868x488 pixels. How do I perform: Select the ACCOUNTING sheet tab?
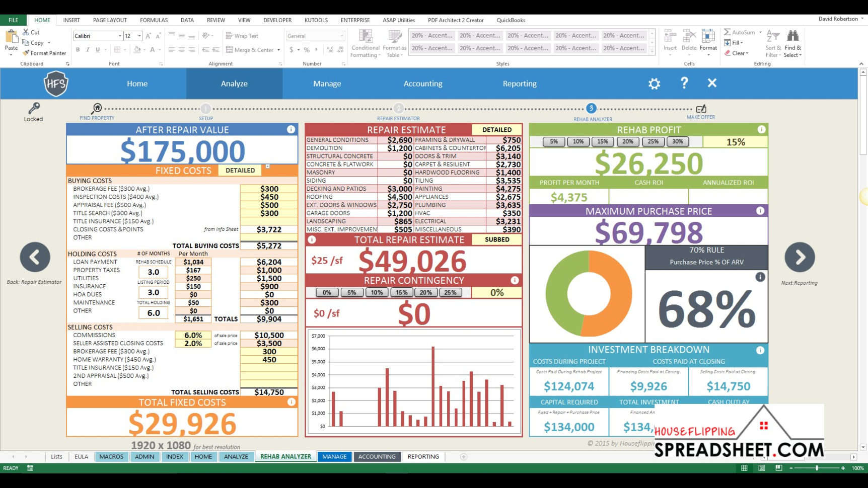(x=377, y=456)
